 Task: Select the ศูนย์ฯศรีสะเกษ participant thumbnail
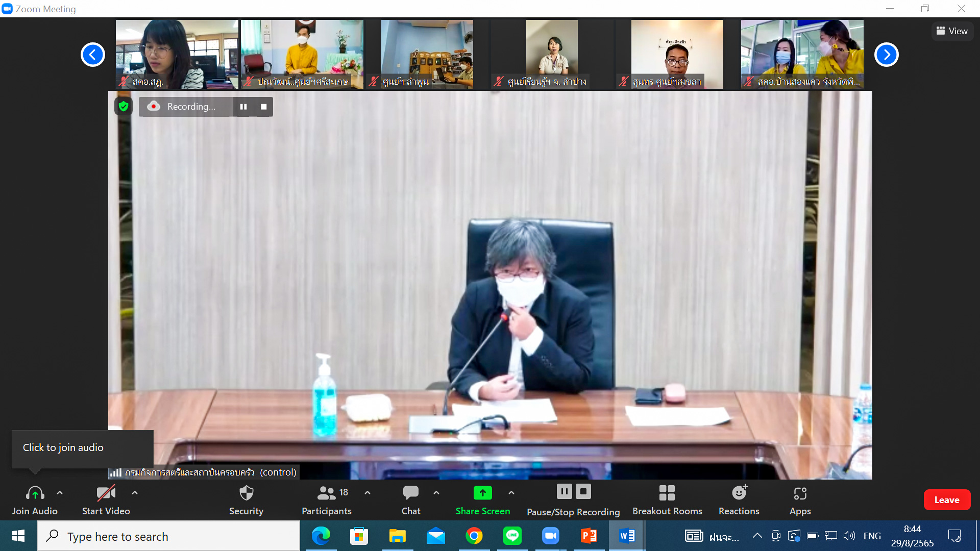pyautogui.click(x=302, y=54)
